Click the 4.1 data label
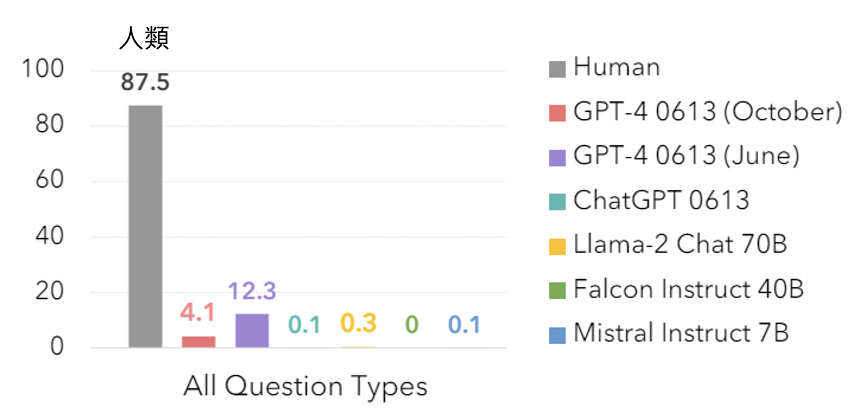868x420 pixels. click(197, 313)
